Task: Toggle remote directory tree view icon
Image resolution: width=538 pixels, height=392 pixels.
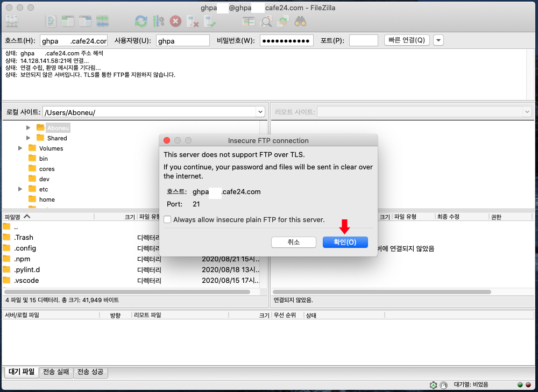Action: tap(85, 22)
